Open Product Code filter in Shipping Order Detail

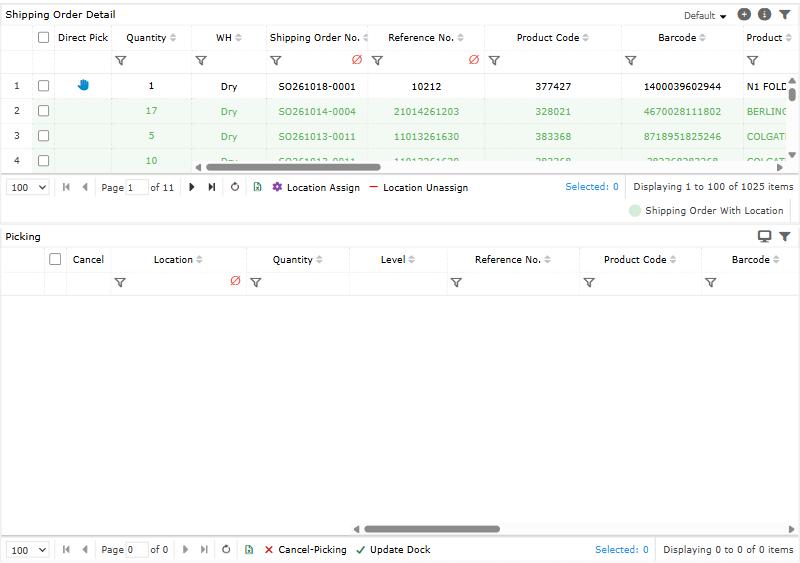[x=494, y=61]
